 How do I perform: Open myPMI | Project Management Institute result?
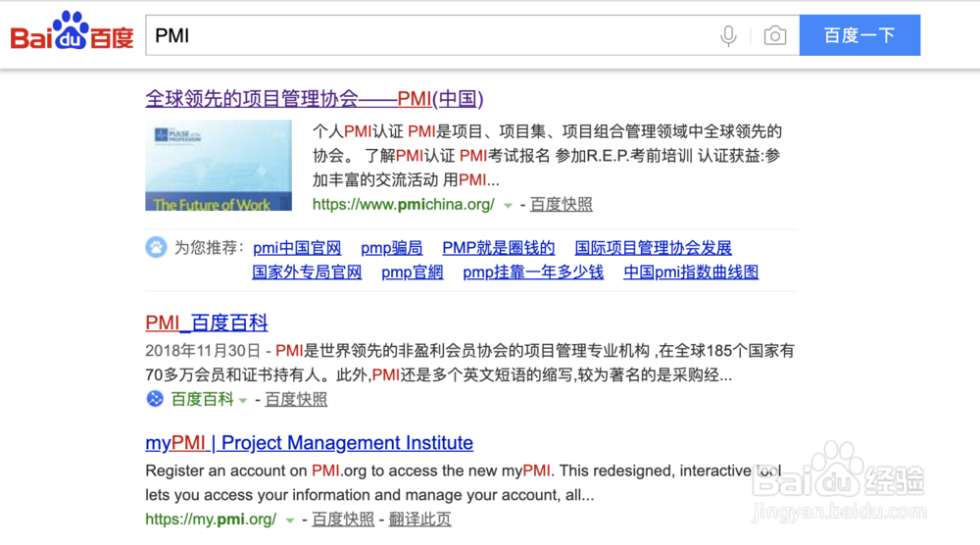309,442
